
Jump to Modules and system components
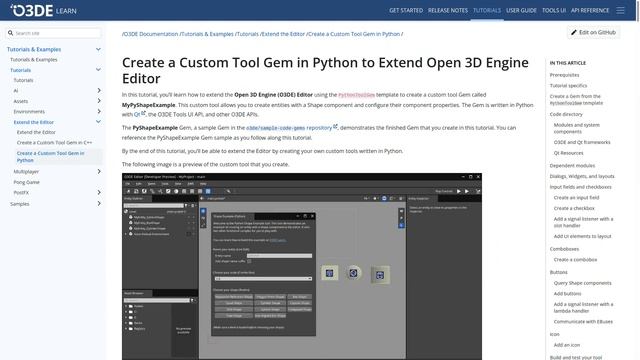pyautogui.click(x=577, y=128)
